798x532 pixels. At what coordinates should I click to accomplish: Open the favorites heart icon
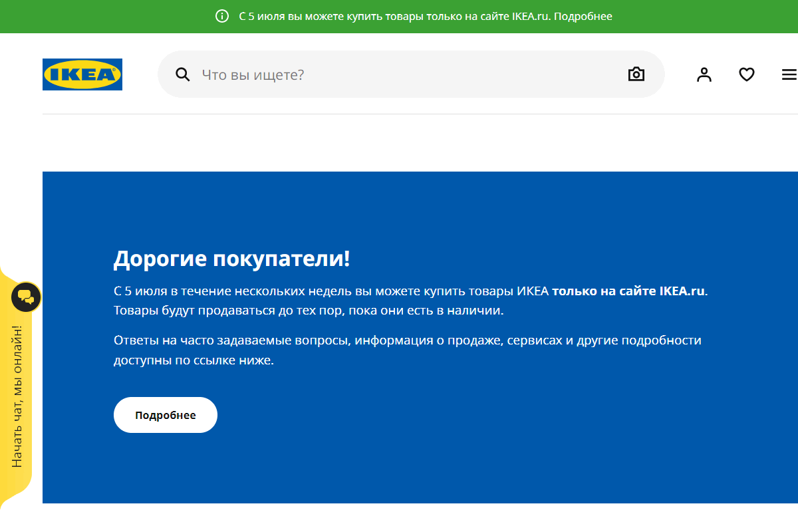click(x=747, y=74)
